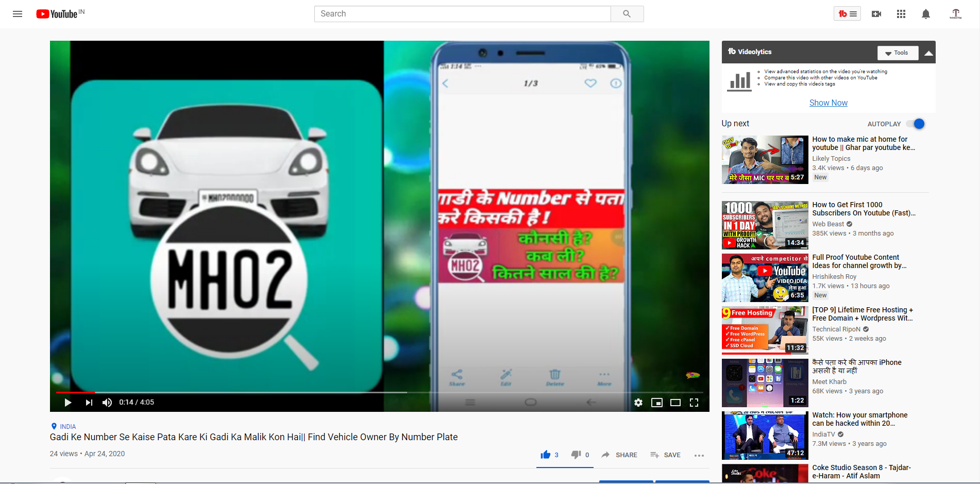Image resolution: width=980 pixels, height=484 pixels.
Task: Share the video
Action: pos(619,455)
